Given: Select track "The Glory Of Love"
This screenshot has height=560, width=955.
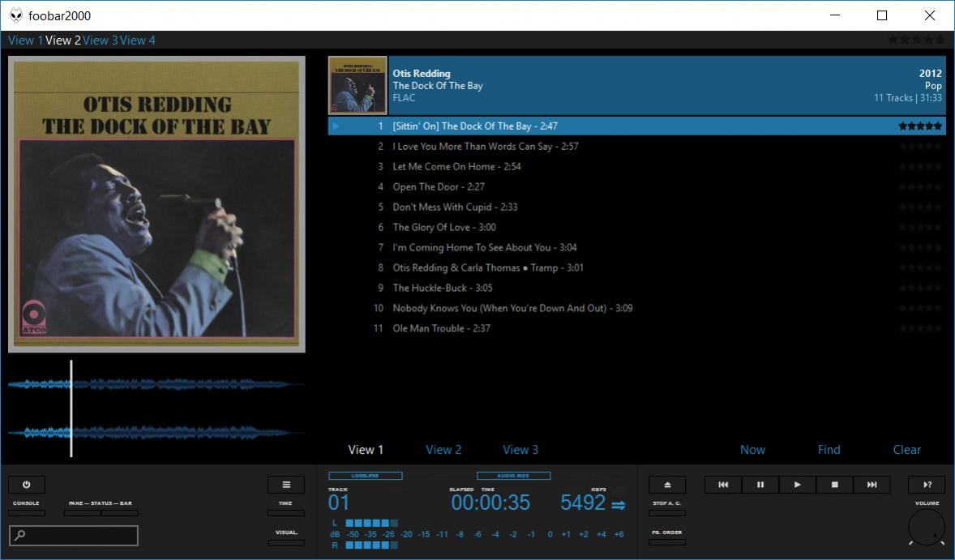Looking at the screenshot, I should pyautogui.click(x=636, y=227).
